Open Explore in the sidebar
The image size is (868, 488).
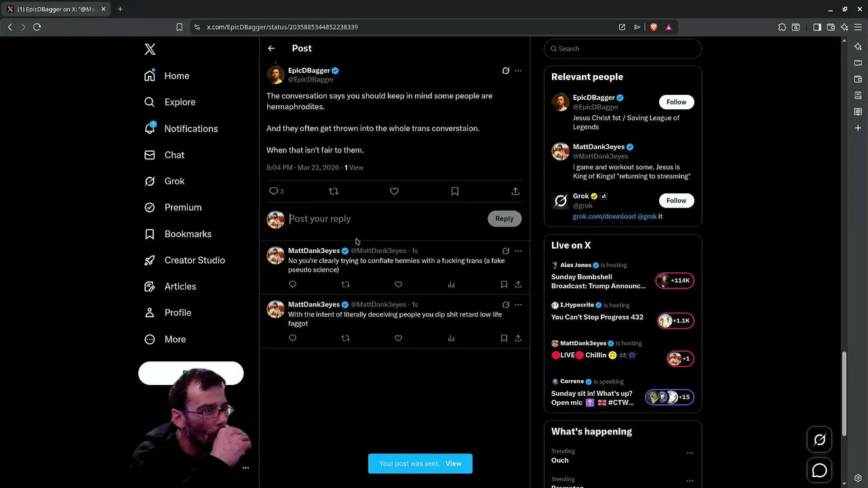(170, 102)
